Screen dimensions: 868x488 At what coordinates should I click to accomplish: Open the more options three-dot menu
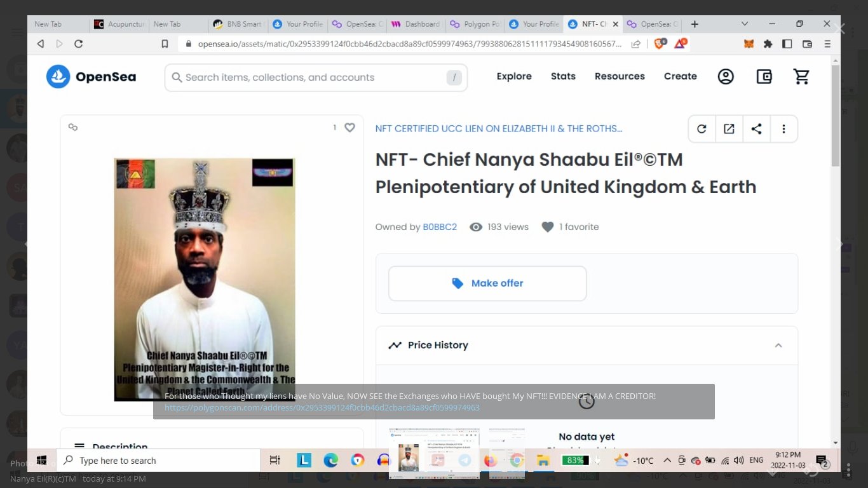click(x=783, y=129)
